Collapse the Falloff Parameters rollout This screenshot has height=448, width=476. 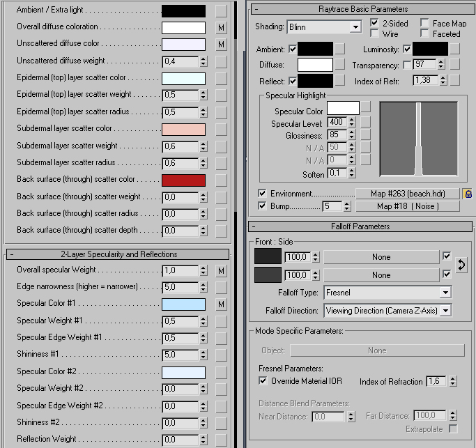(360, 226)
